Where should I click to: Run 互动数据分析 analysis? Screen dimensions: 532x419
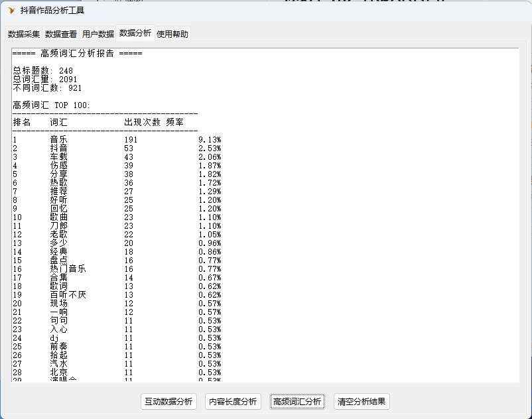click(168, 402)
